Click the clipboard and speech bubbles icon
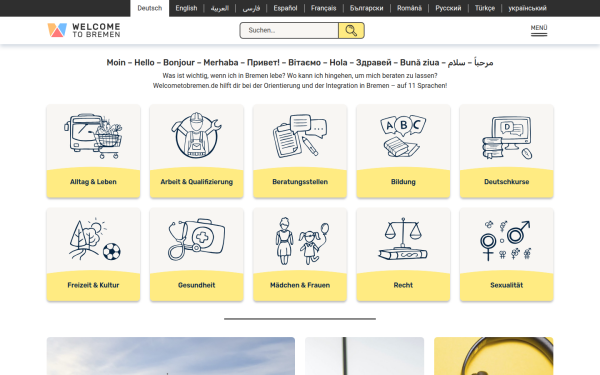Viewport: 600px width, 375px height. pos(300,136)
